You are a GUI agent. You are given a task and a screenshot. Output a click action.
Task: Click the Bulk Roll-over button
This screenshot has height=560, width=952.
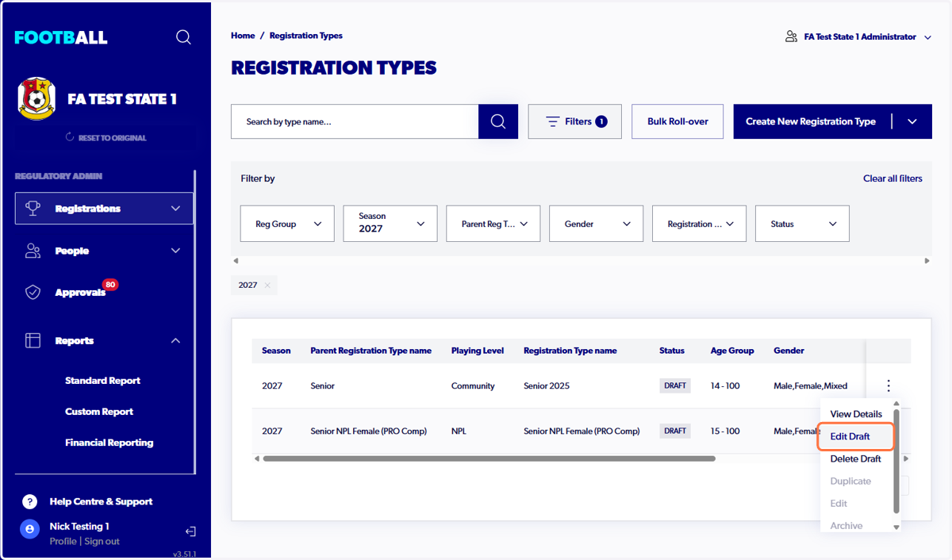click(678, 121)
